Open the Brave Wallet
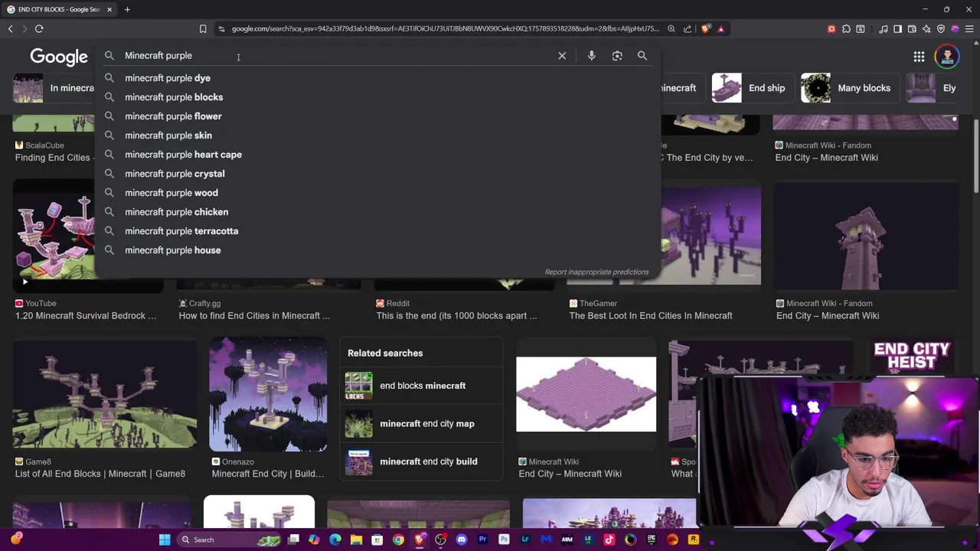The width and height of the screenshot is (980, 551). coord(912,29)
